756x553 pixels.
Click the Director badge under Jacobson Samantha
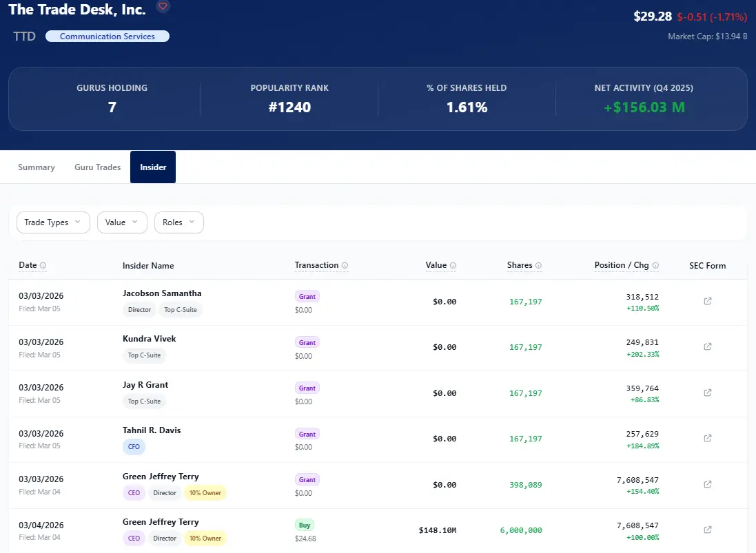[x=139, y=310]
